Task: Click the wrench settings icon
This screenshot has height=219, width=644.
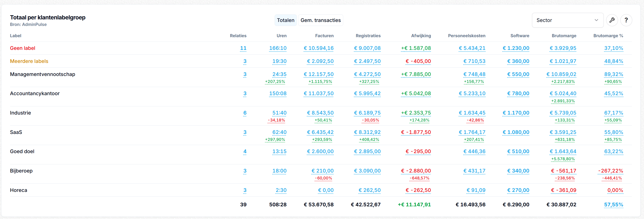Action: pos(612,20)
